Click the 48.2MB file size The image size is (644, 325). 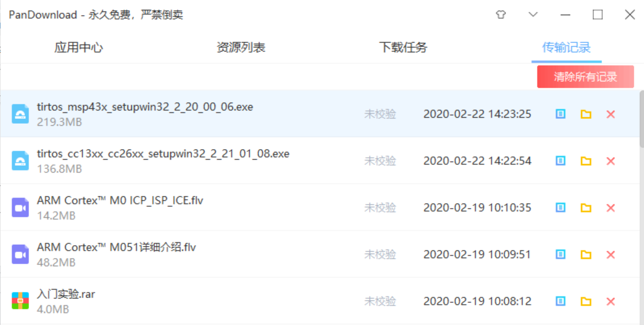(56, 263)
